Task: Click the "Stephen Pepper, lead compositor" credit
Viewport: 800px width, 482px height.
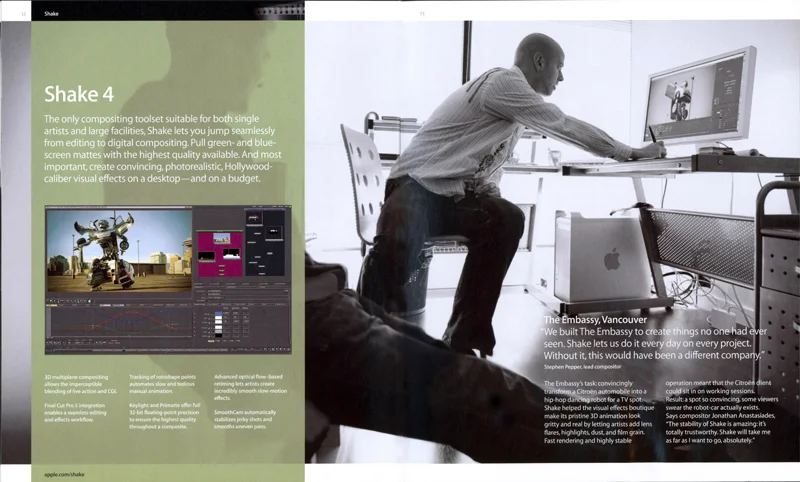Action: (x=582, y=367)
